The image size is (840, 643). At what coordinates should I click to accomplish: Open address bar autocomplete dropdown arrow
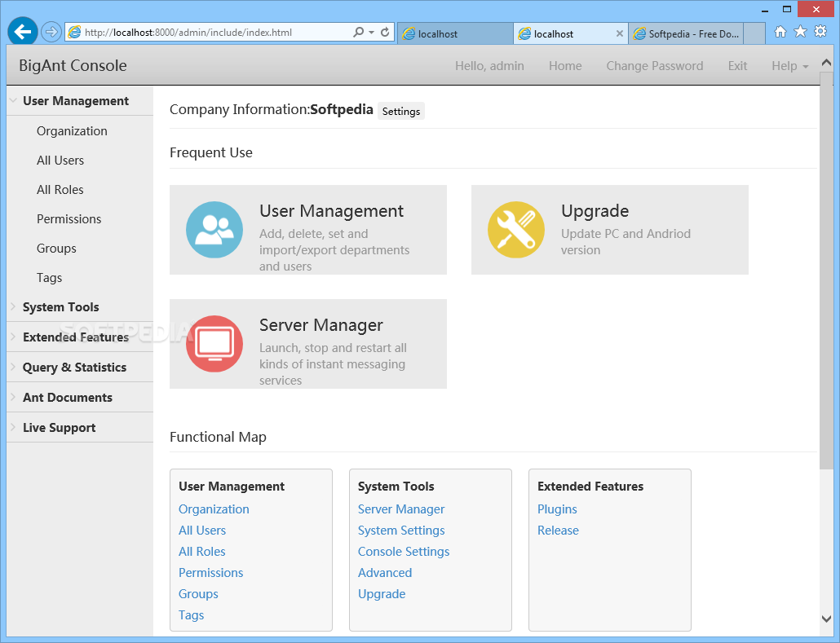[371, 32]
